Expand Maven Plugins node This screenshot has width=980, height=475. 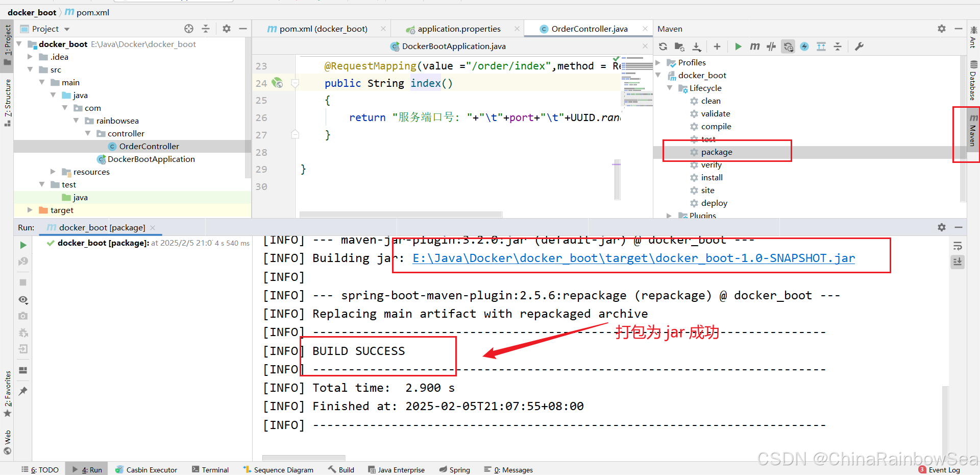tap(670, 216)
